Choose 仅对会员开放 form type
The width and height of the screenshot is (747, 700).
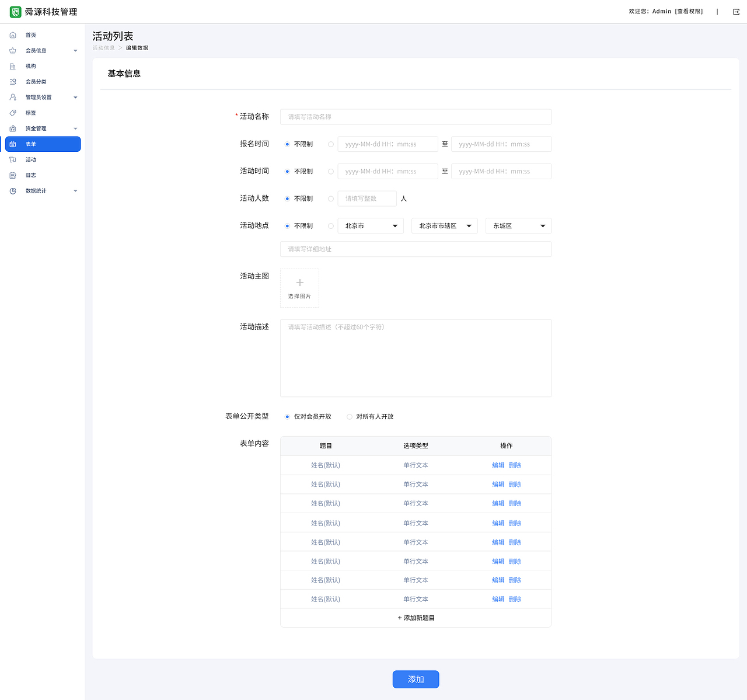pyautogui.click(x=287, y=417)
